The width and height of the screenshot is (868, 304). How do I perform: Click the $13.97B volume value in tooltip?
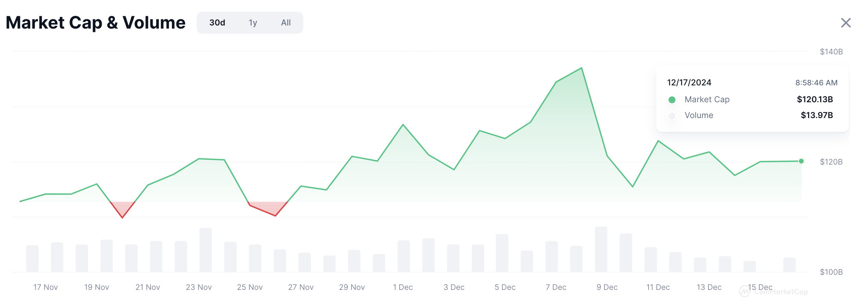pos(817,115)
